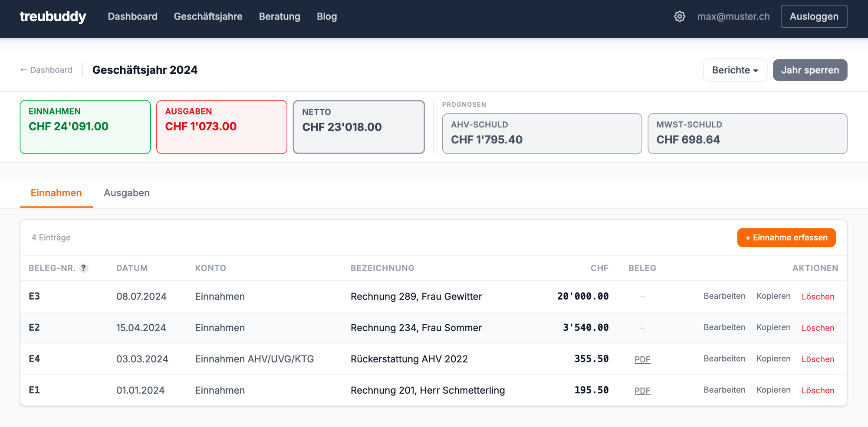868x427 pixels.
Task: Click the amount 20'000.00
Action: click(583, 296)
